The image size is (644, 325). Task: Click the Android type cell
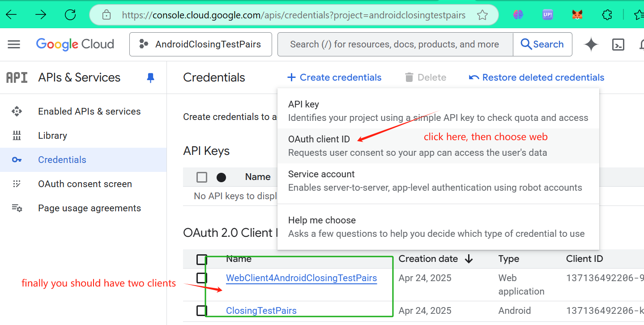[515, 311]
